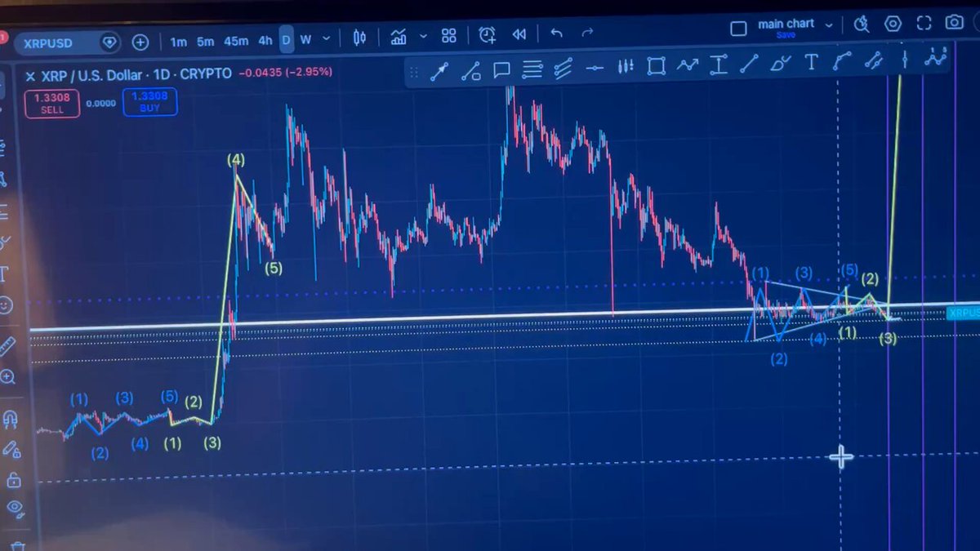Screen dimensions: 980x551
Task: Select the plain trend line tool
Action: pyautogui.click(x=750, y=64)
